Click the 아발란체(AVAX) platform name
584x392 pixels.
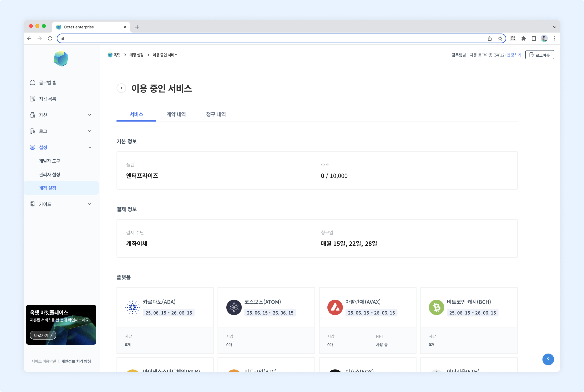click(x=363, y=302)
